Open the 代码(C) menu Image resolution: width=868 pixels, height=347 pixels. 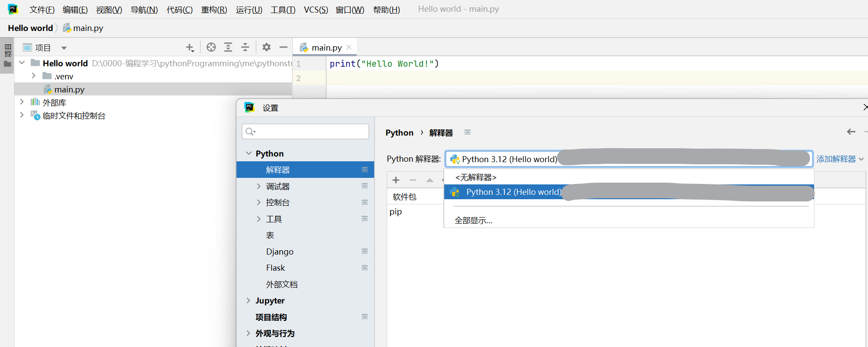point(179,10)
